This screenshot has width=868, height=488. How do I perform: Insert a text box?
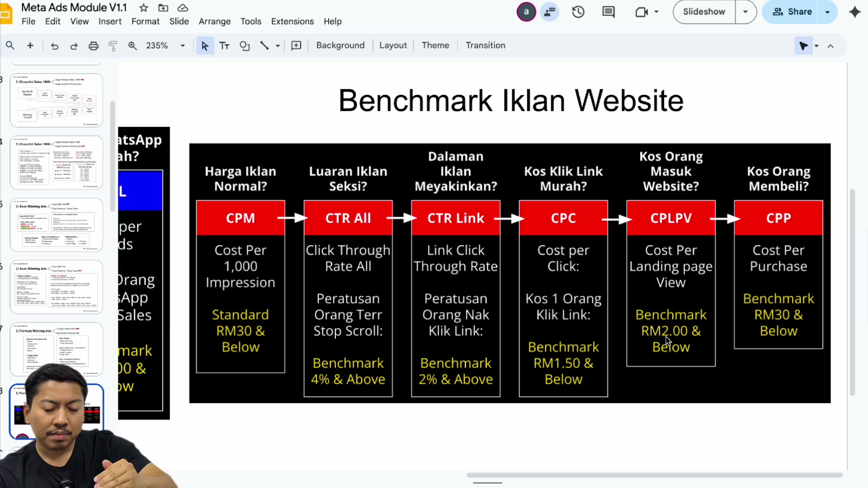[x=224, y=46]
